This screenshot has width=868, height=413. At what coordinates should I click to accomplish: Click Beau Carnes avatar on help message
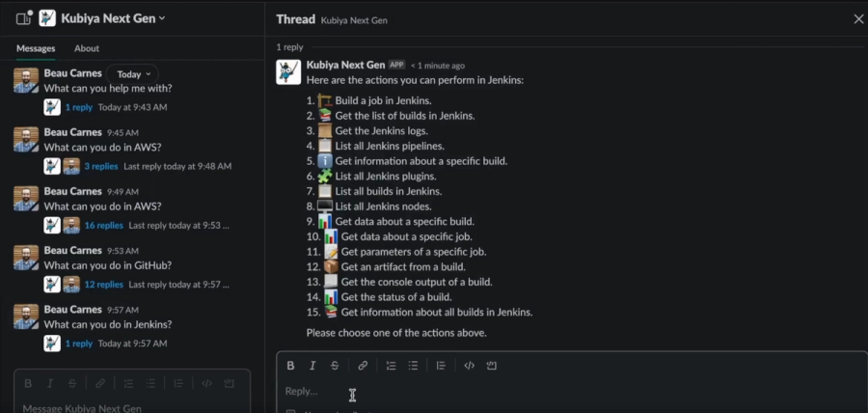coord(26,80)
